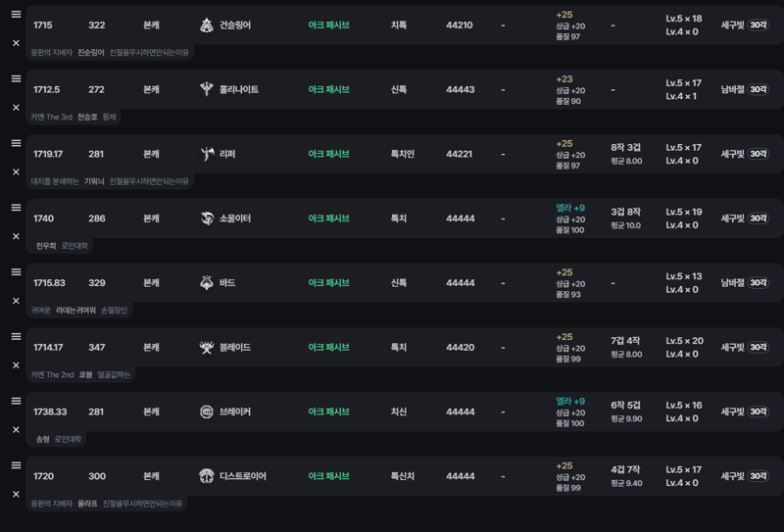This screenshot has height=532, width=784.
Task: Open character name 진순링어 tag
Action: (x=91, y=53)
